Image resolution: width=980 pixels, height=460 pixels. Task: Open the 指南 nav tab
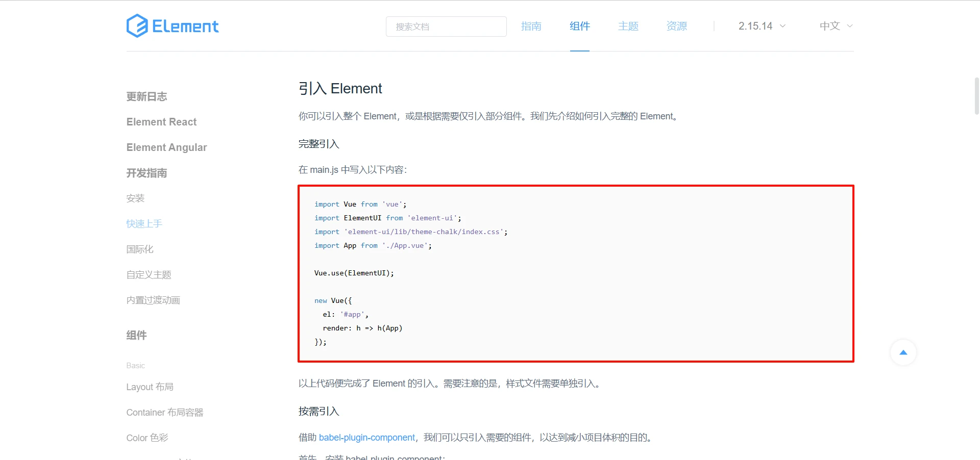531,26
